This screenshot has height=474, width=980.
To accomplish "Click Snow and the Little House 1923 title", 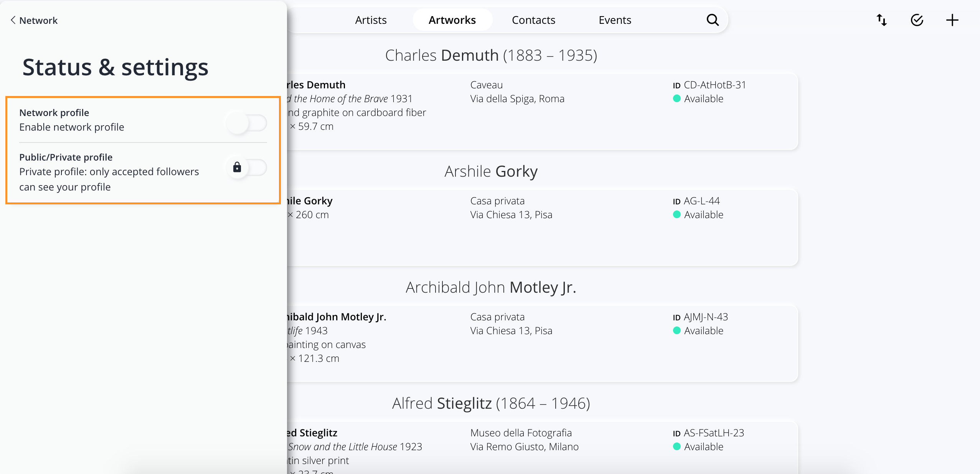I will pos(355,447).
